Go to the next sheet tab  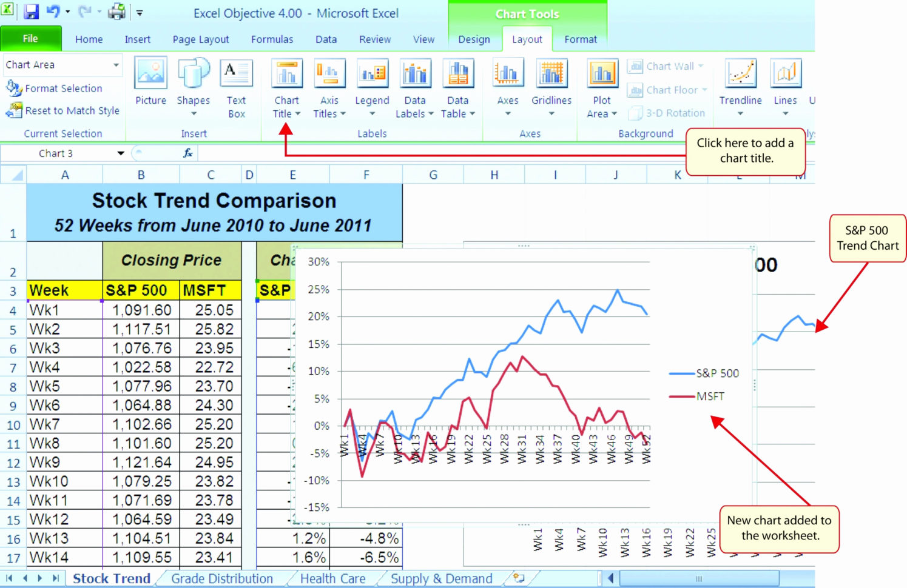[x=40, y=578]
